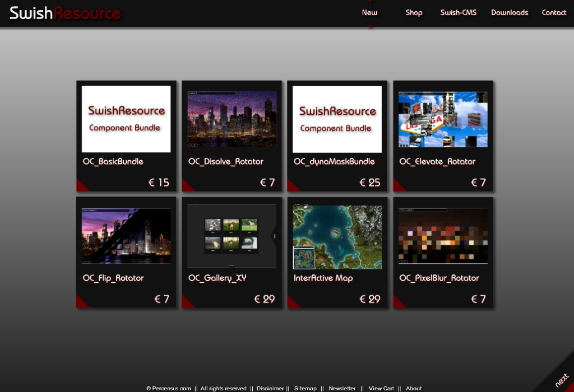Viewport: 574px width, 392px height.
Task: Click the € 25 price on OC_dynaMaskBundle
Action: click(370, 183)
